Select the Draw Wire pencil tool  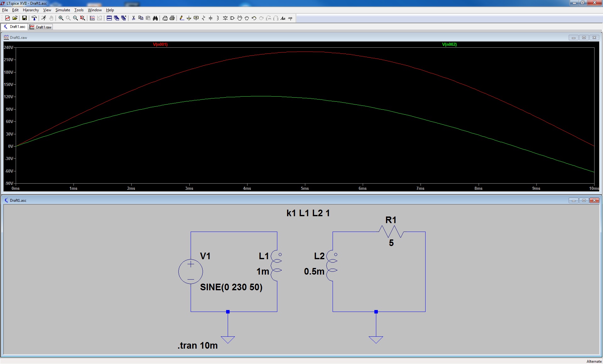point(182,18)
